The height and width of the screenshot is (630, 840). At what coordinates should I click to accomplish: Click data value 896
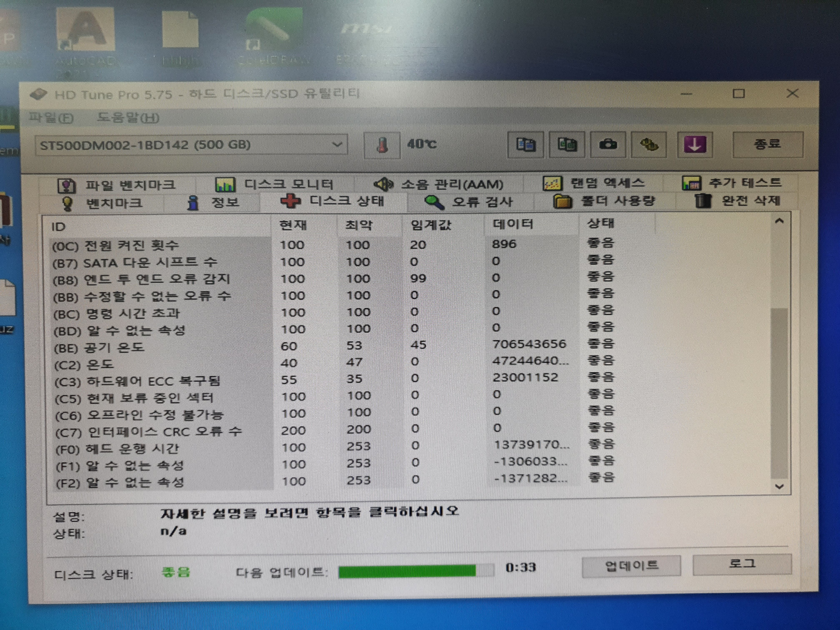(504, 244)
